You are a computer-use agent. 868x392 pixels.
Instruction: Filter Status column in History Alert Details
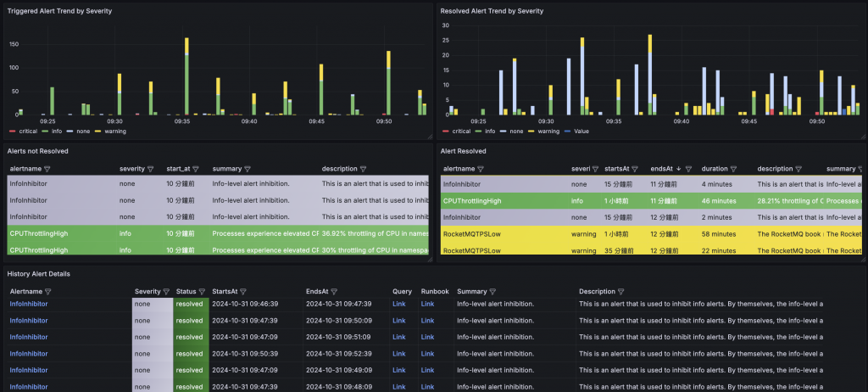[x=202, y=292]
